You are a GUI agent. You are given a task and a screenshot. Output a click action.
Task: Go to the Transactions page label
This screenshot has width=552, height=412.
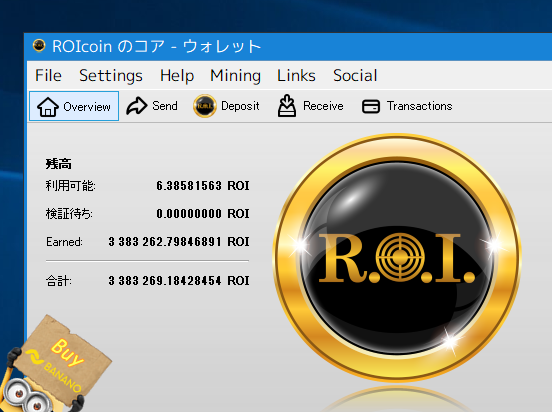click(x=419, y=106)
